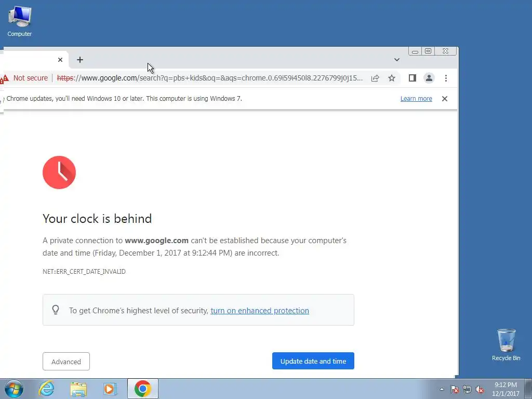Close the Chrome window
This screenshot has height=399, width=532.
point(445,51)
